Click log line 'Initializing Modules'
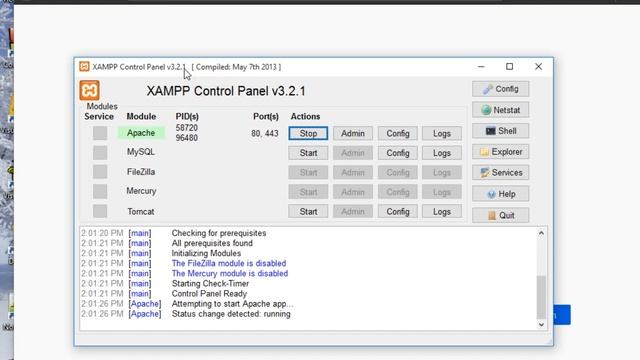Viewport: 640px width, 360px height. click(x=206, y=253)
